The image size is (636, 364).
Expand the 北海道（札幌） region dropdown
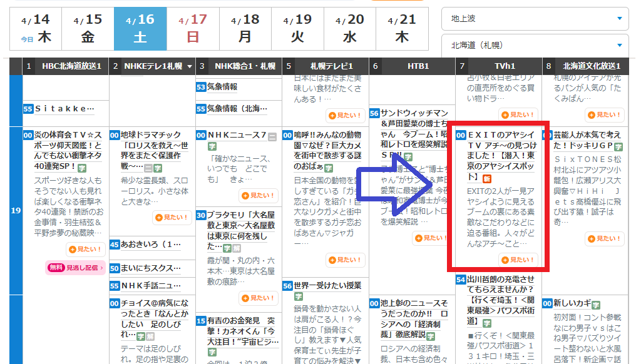(535, 46)
